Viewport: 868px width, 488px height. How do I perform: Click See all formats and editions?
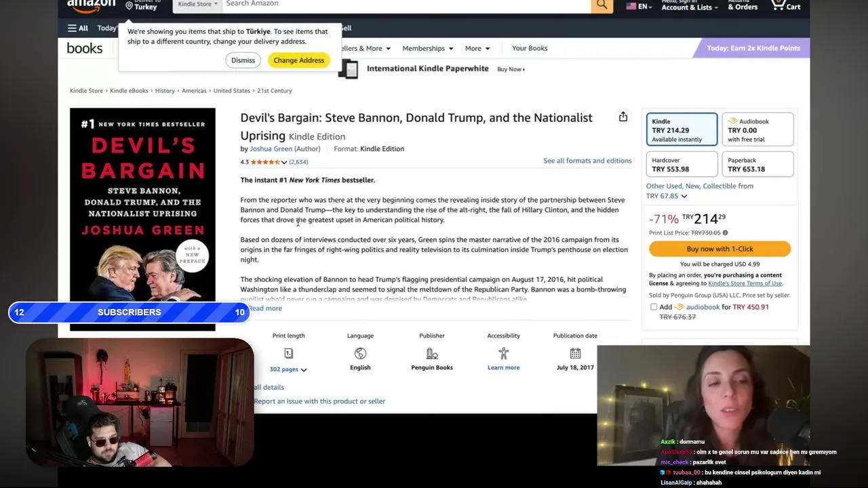[587, 161]
